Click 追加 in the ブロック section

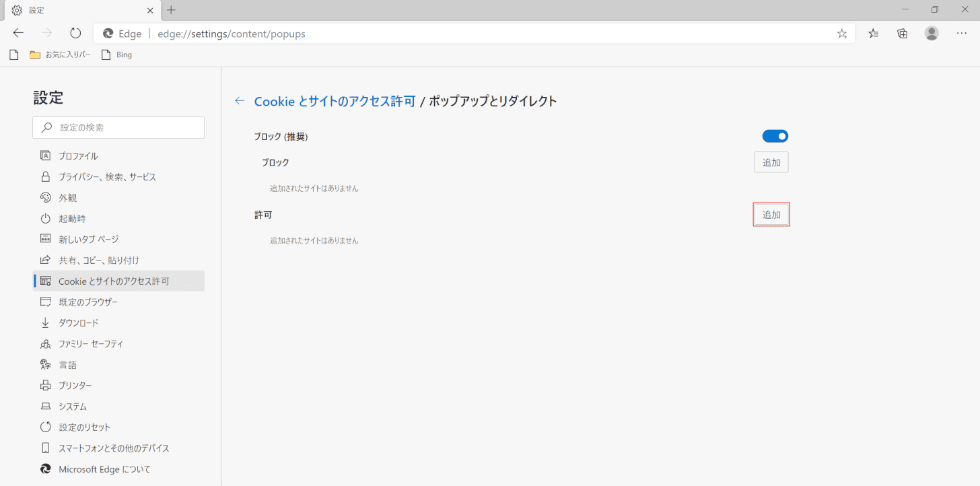click(x=771, y=162)
